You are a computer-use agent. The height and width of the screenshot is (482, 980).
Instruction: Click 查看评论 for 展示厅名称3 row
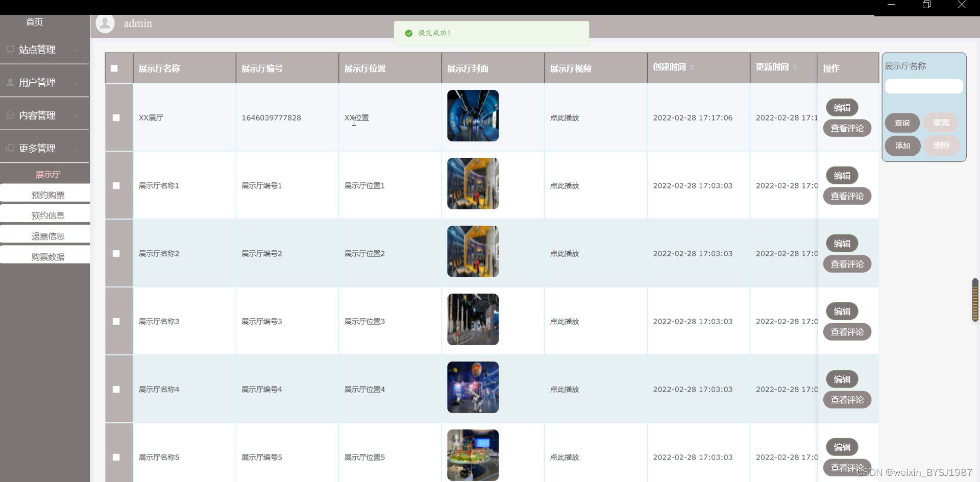[847, 332]
